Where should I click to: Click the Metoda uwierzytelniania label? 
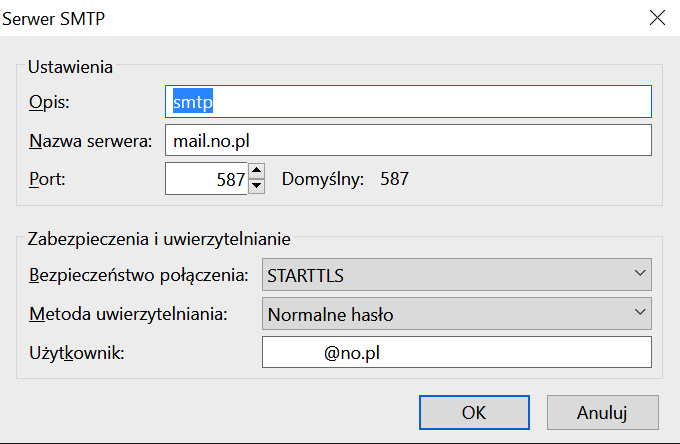(128, 314)
